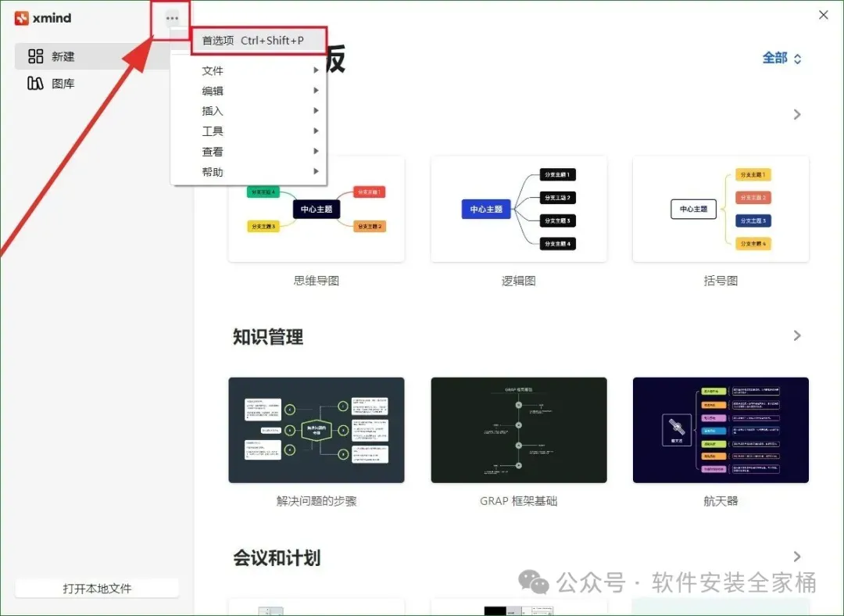Screen dimensions: 844x616
Task: Open the 全部 category dropdown
Action: [782, 58]
